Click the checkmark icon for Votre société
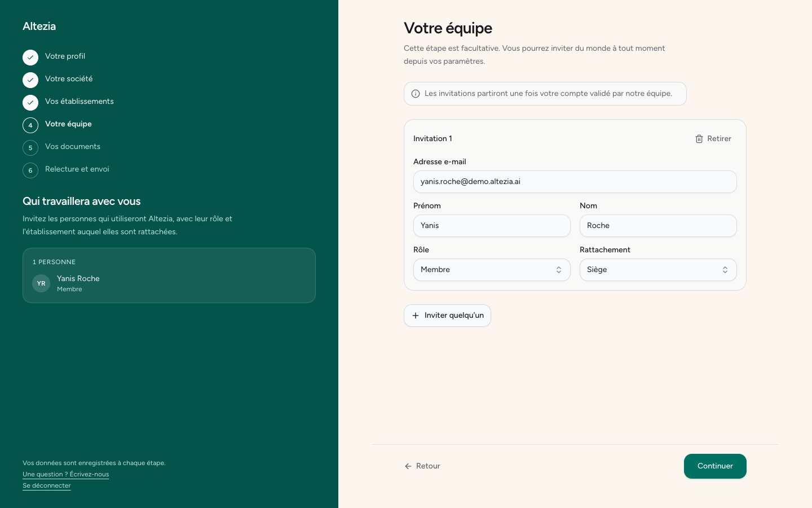The image size is (812, 508). point(30,80)
